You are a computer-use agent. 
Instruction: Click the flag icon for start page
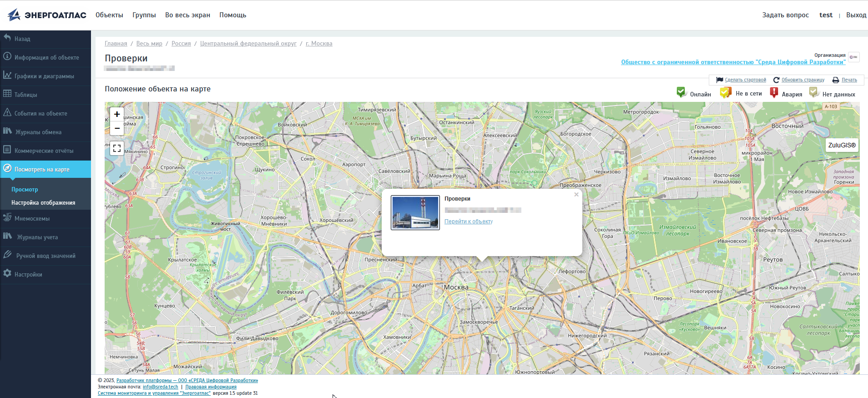[720, 80]
